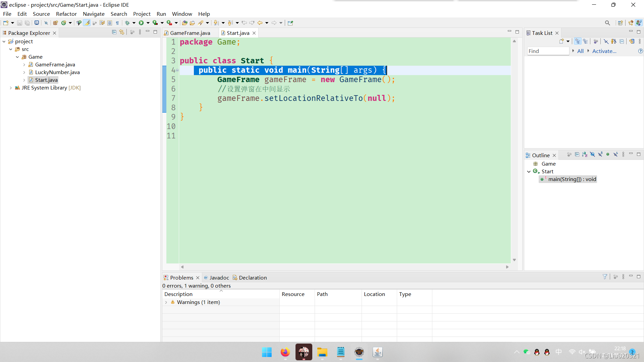Viewport: 644px width, 362px height.
Task: Click Collapse All in Package Explorer
Action: (x=114, y=32)
